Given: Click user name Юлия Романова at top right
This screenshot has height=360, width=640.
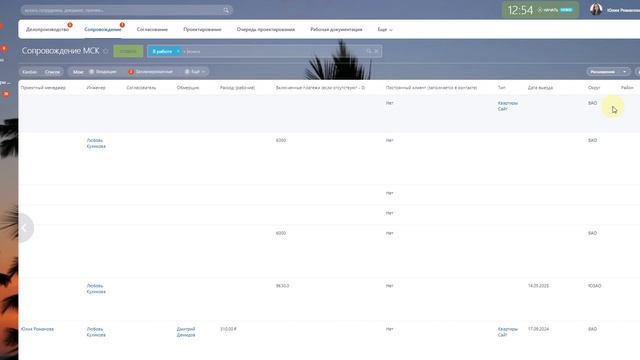Looking at the screenshot, I should 623,10.
